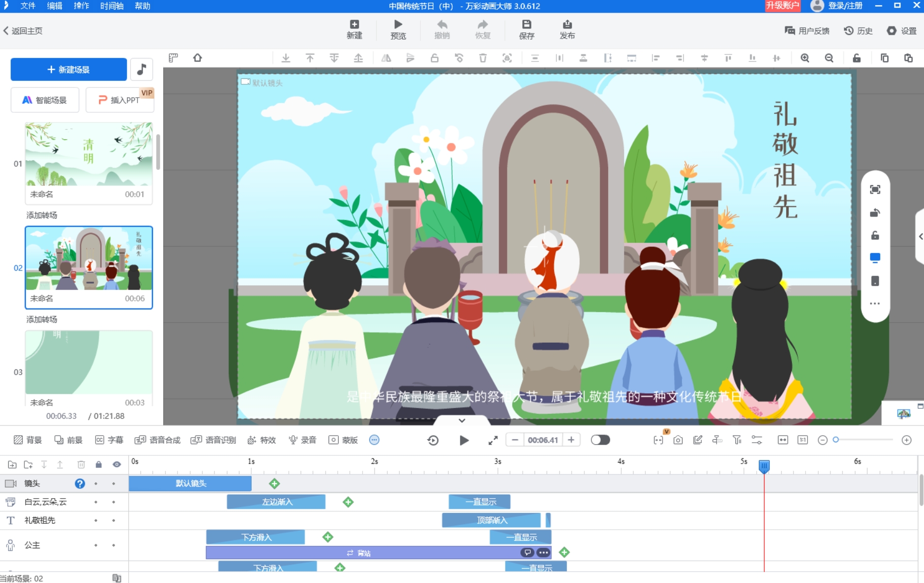
Task: Click the filter icon in timeline toolbar
Action: [737, 440]
